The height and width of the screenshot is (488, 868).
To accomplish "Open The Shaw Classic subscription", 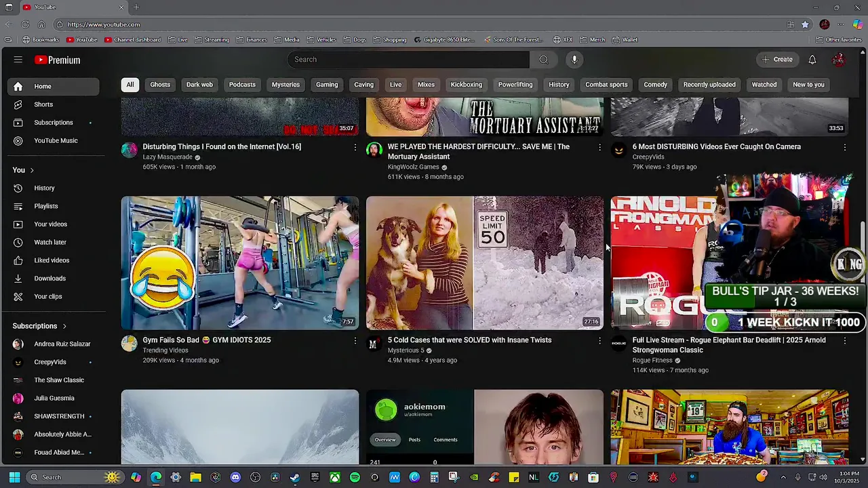I will (x=54, y=380).
